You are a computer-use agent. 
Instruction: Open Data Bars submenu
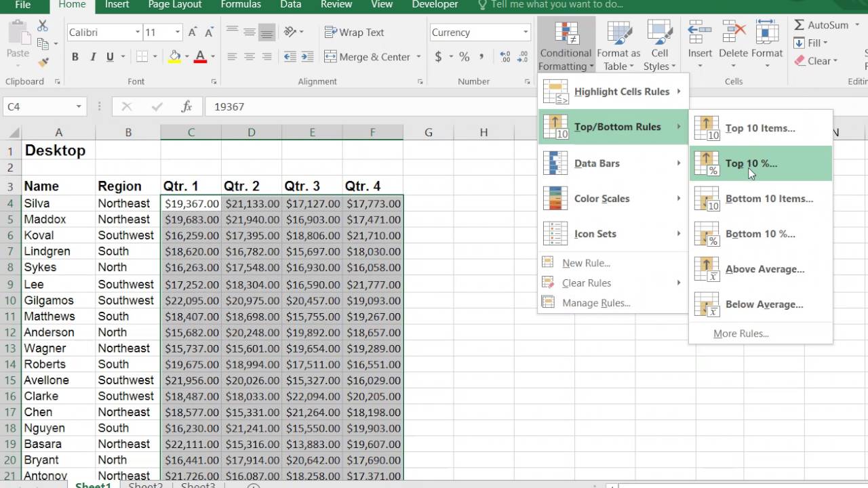[613, 163]
